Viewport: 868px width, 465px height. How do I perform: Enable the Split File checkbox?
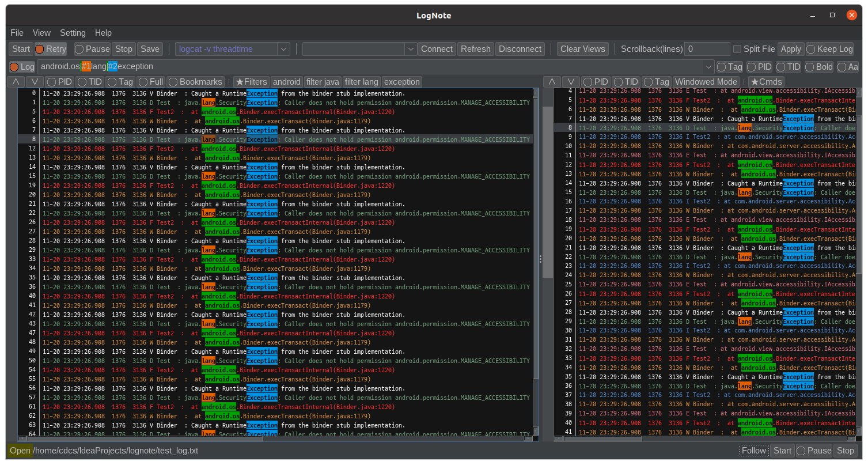click(754, 49)
